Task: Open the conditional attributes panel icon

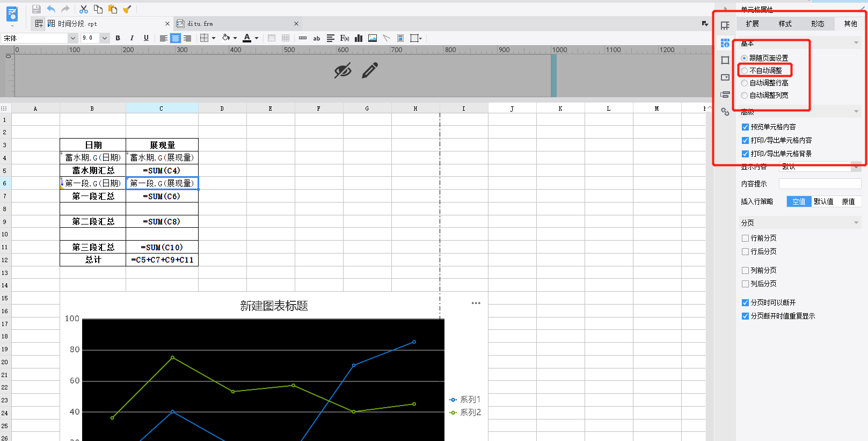Action: tap(725, 95)
